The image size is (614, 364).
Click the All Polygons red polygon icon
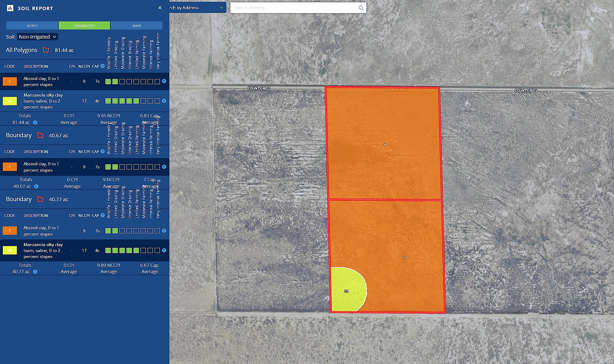tap(46, 50)
